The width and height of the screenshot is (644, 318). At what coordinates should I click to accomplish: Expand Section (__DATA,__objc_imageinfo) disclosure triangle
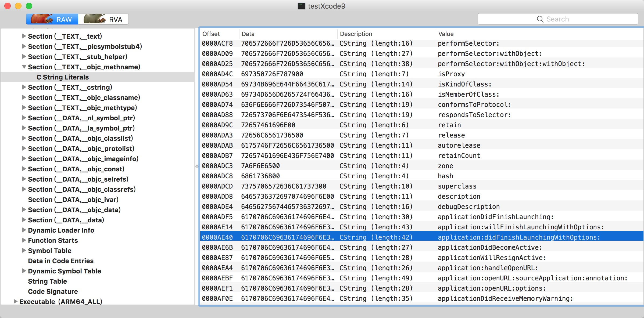(24, 158)
